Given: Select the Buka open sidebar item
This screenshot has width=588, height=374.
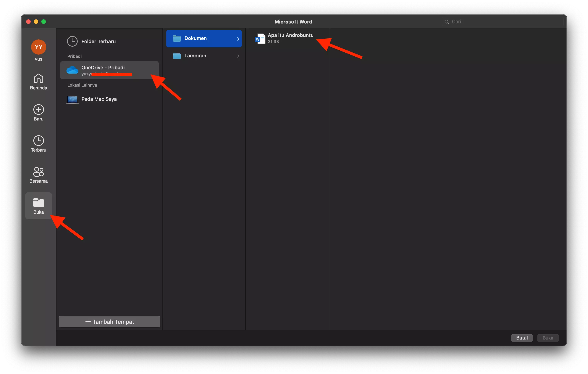Looking at the screenshot, I should [39, 206].
